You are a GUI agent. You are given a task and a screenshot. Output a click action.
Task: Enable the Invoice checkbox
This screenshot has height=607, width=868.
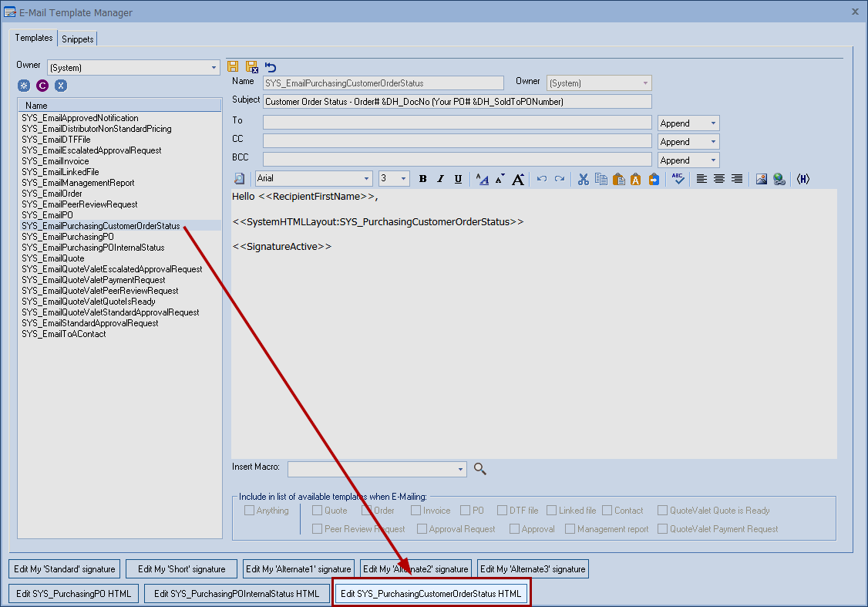tap(416, 511)
